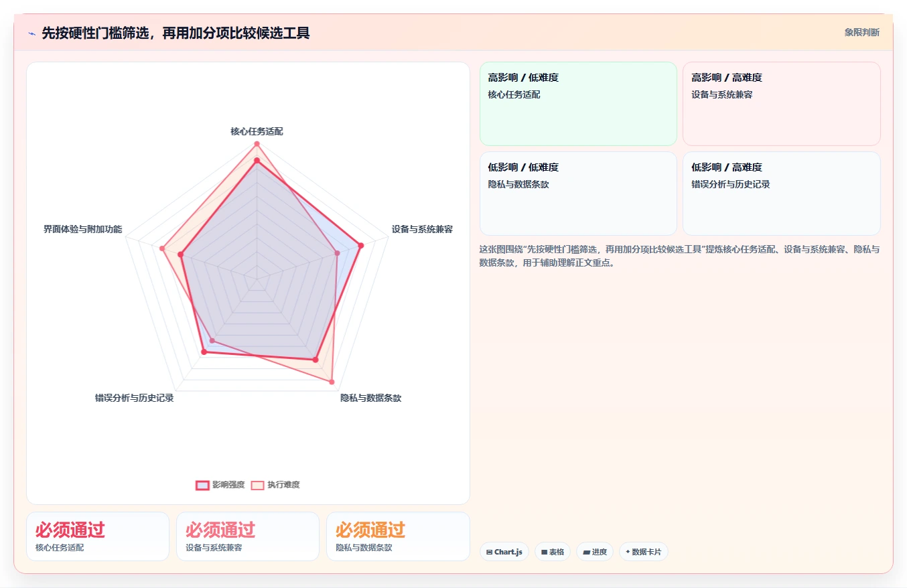Image resolution: width=907 pixels, height=588 pixels.
Task: Click 设备与系统兼容 text in the 高影响 / 高难度 card
Action: (722, 94)
